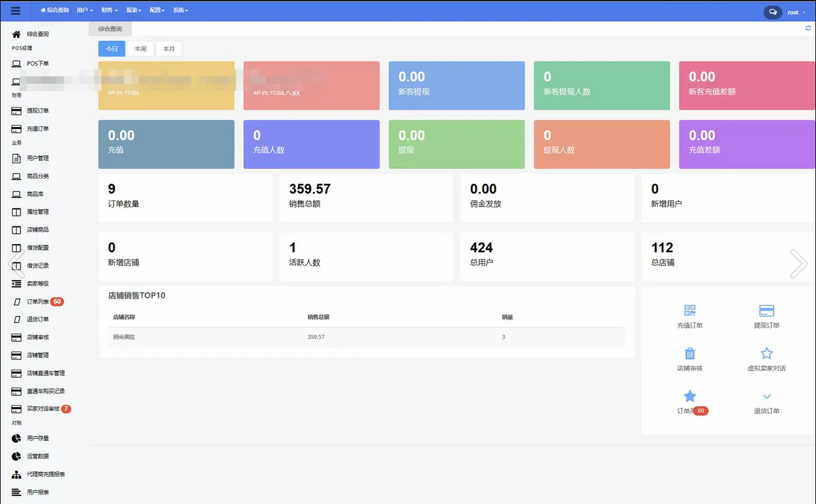Click the 虚拟卖家对话 star outline icon
Screen dimensions: 816x504
766,353
